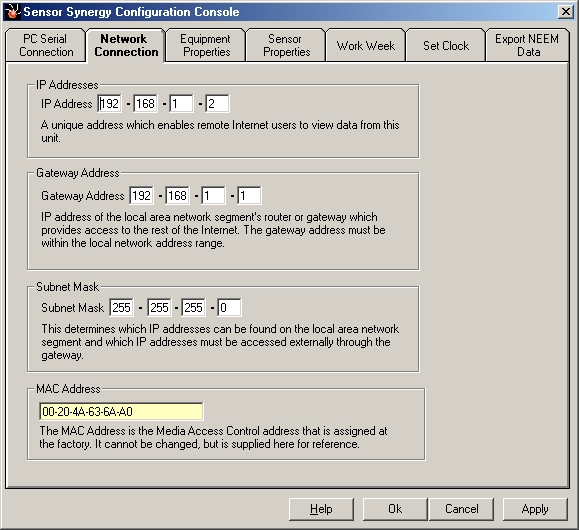Image resolution: width=579 pixels, height=530 pixels.
Task: Switch to Export NEEM Data tab
Action: coord(527,45)
